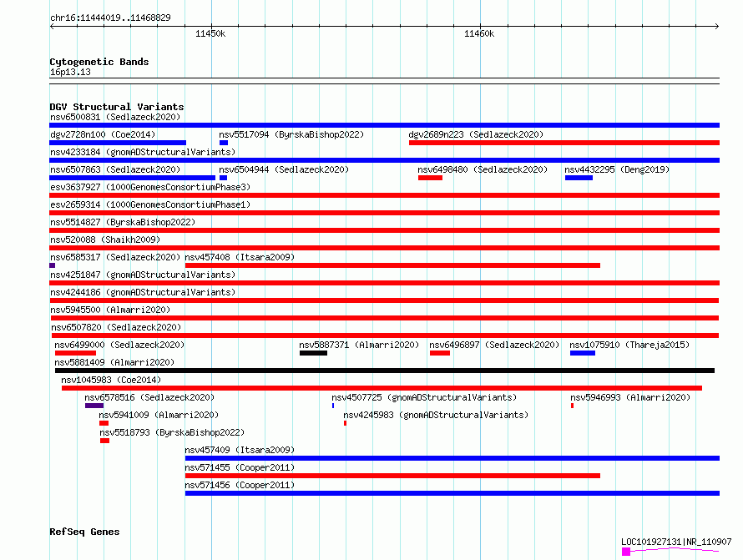743x560 pixels.
Task: Click the Cytogenetic Bands track title
Action: pos(99,62)
